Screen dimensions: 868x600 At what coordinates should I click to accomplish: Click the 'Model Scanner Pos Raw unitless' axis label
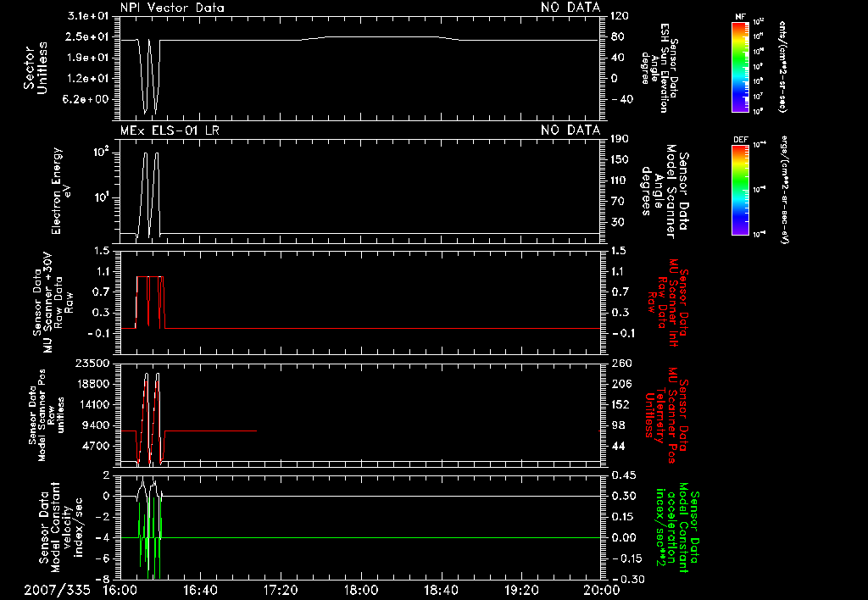47,415
